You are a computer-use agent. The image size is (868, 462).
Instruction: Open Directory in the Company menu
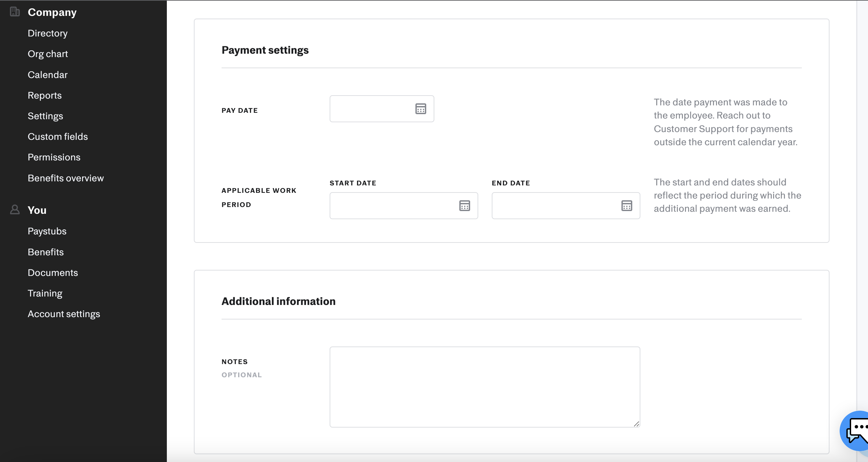[48, 33]
